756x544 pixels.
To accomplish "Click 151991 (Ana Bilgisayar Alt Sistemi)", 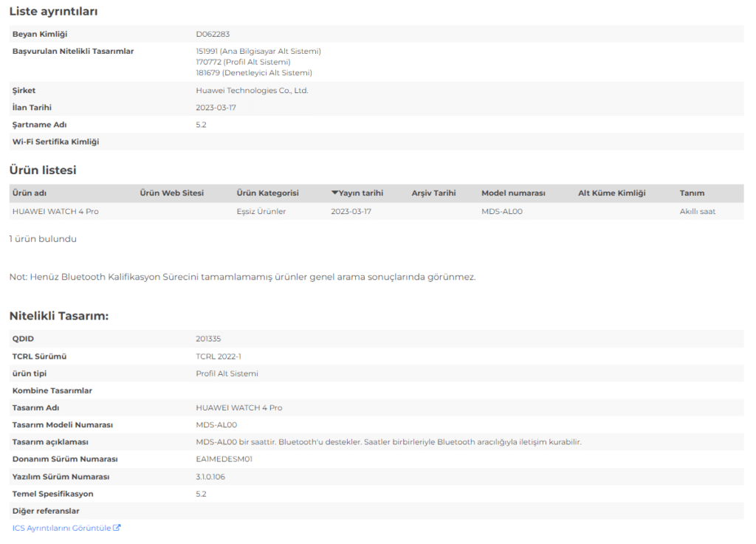I will click(x=258, y=51).
